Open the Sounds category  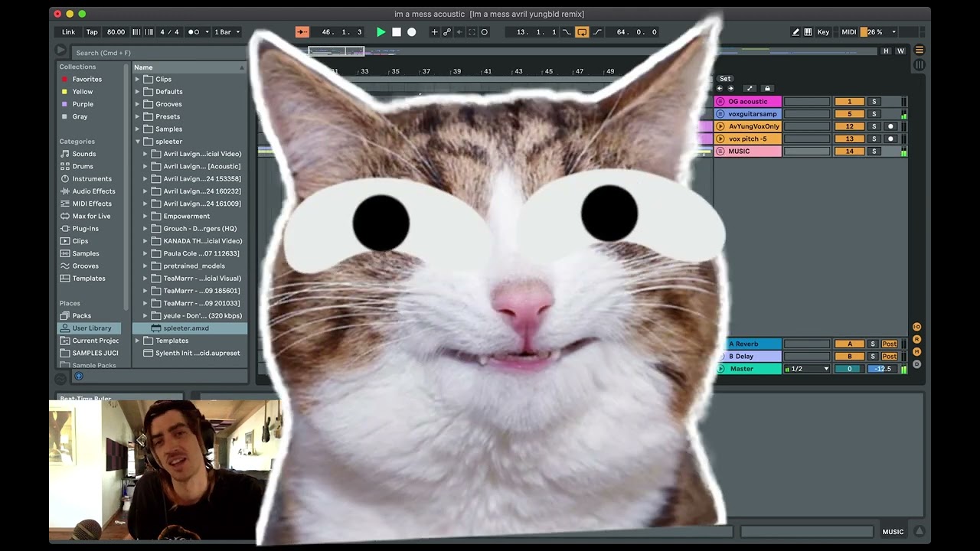pyautogui.click(x=83, y=154)
